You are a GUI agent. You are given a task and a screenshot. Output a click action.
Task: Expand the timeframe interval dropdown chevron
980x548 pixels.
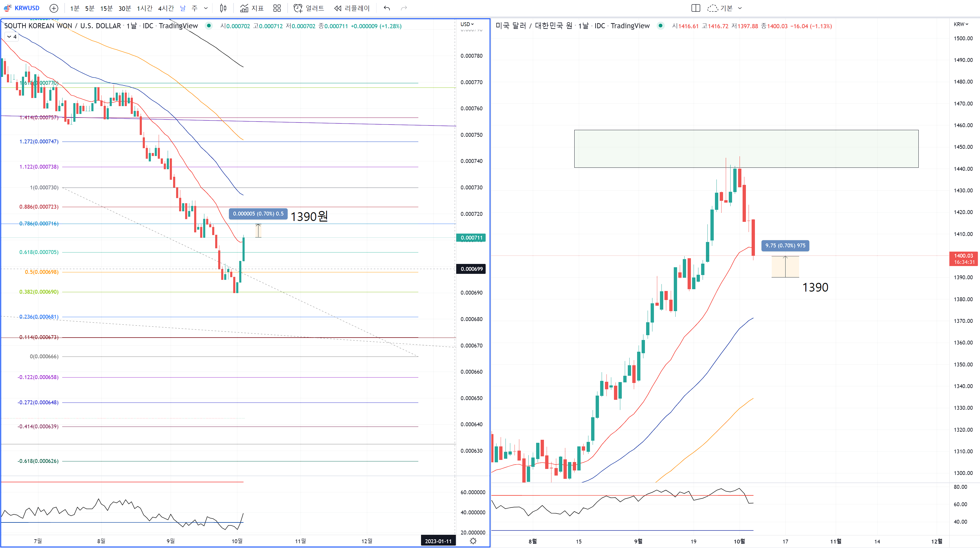pos(206,8)
